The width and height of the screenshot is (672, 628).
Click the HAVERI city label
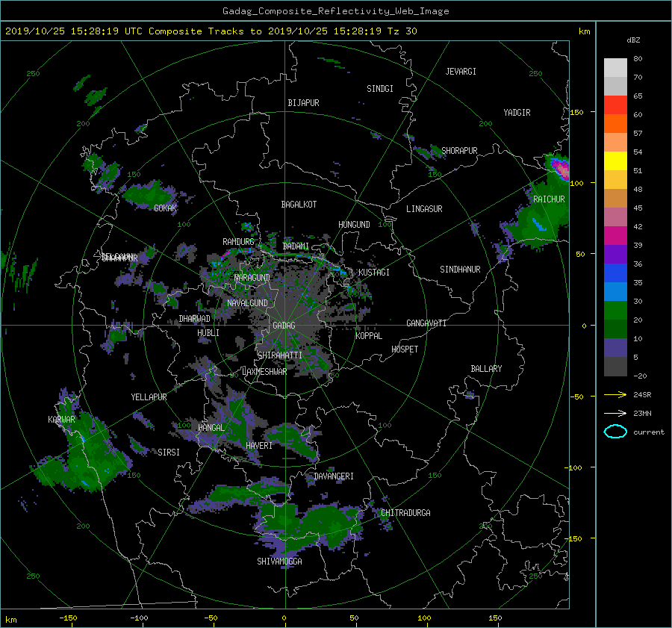coord(259,445)
